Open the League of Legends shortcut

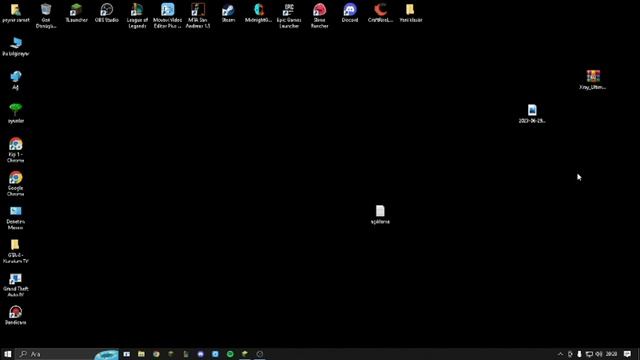(x=137, y=16)
